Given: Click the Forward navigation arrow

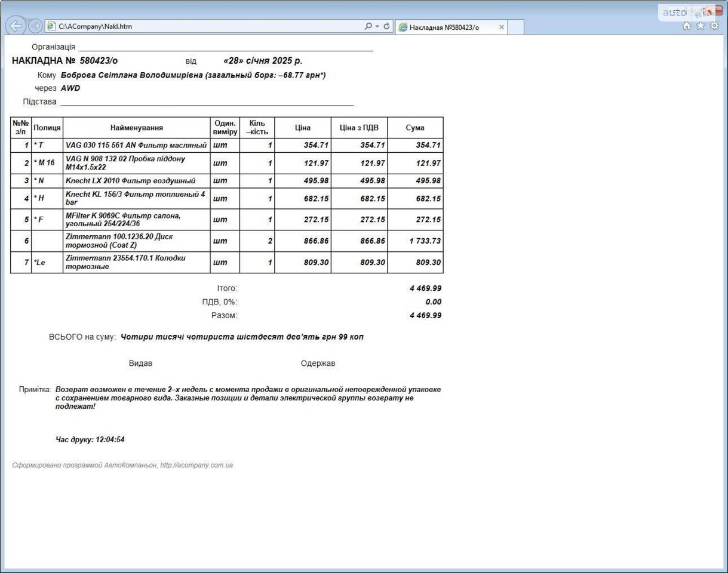Looking at the screenshot, I should (35, 26).
